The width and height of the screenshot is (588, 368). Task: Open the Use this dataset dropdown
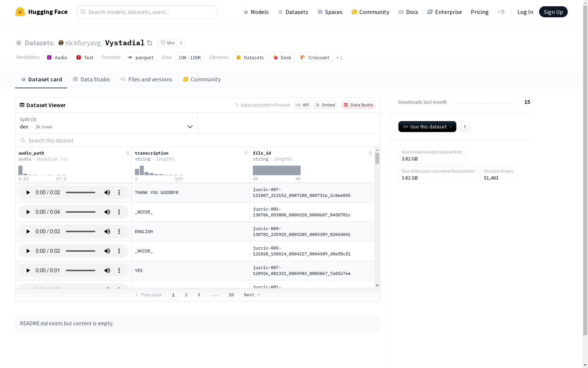pyautogui.click(x=427, y=127)
